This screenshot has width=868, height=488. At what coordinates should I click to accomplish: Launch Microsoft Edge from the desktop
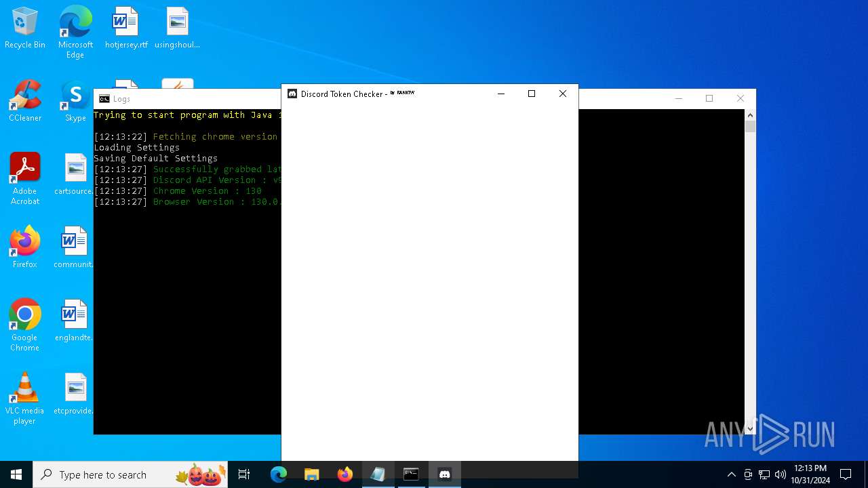75,32
